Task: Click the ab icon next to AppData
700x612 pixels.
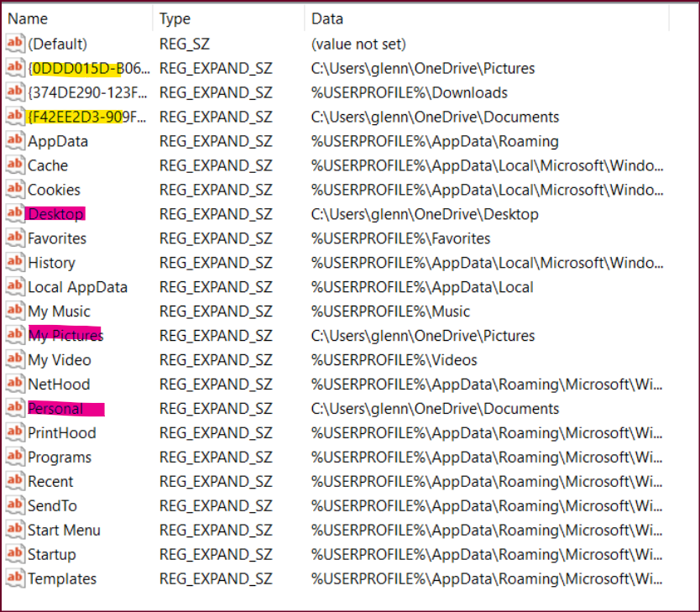Action: (x=14, y=141)
